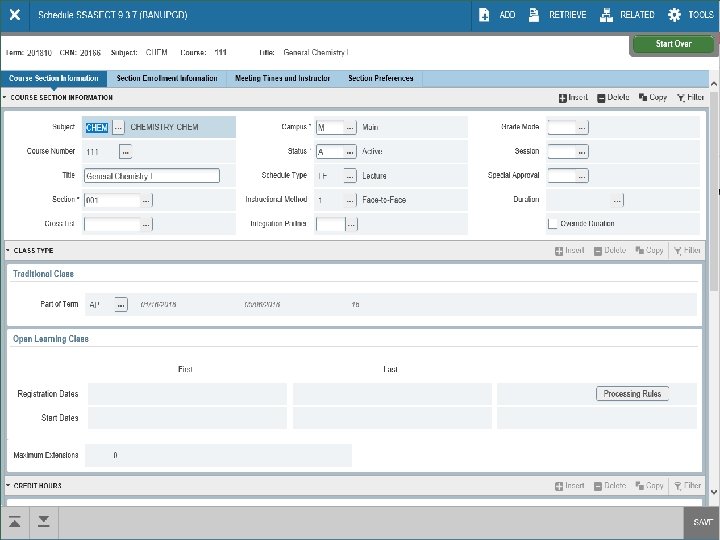Open Meeting Times and Instructor tab
This screenshot has width=720, height=540.
(x=282, y=79)
